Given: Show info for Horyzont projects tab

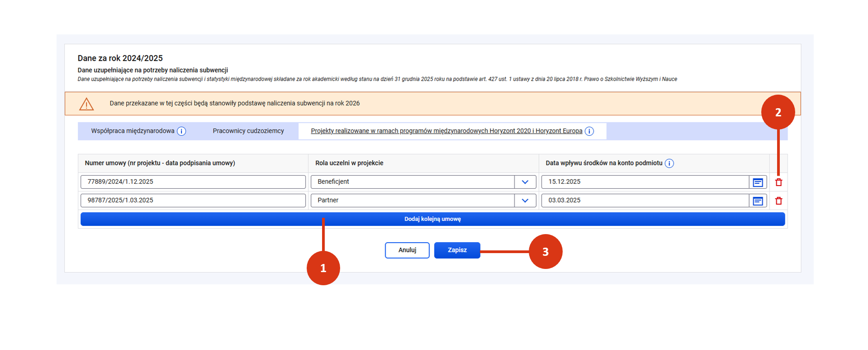Looking at the screenshot, I should click(x=589, y=131).
